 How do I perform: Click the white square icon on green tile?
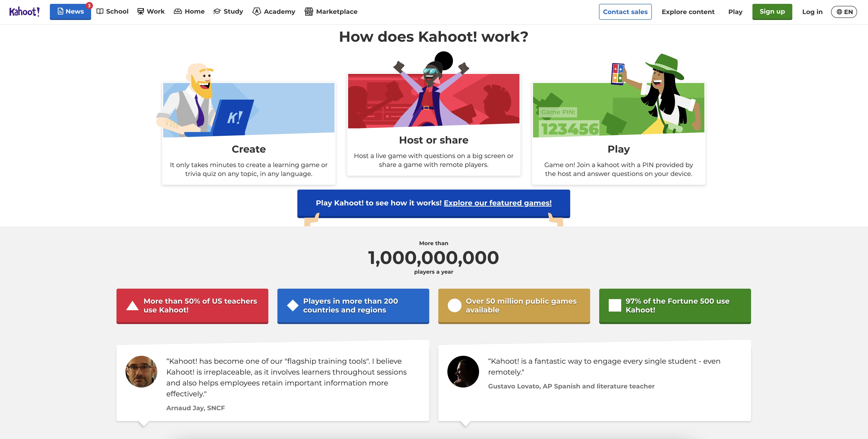pos(615,305)
